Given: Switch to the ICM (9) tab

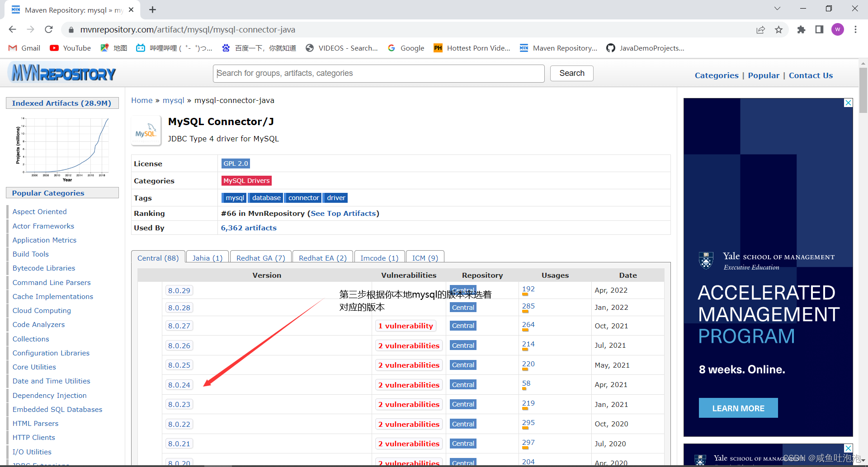Looking at the screenshot, I should [425, 257].
